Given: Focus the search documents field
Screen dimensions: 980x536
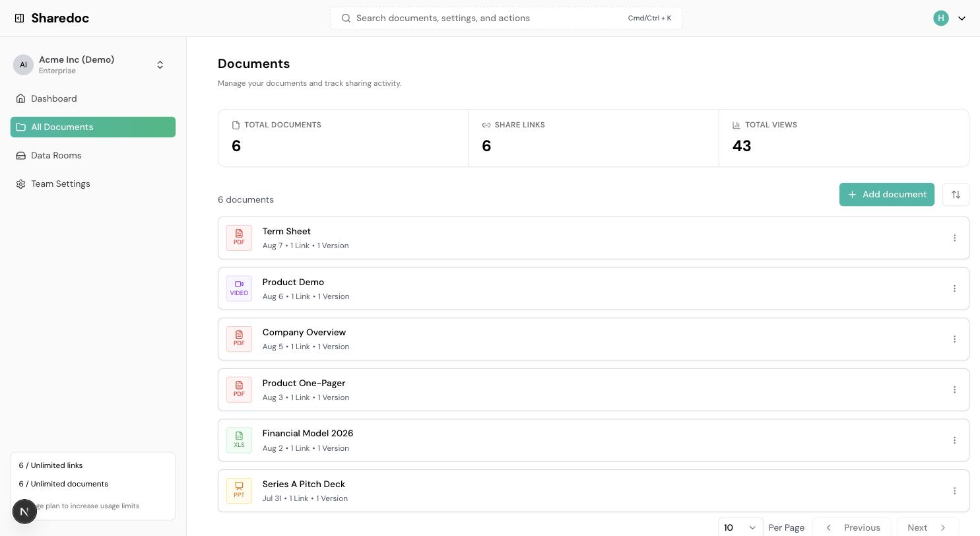Looking at the screenshot, I should tap(506, 18).
